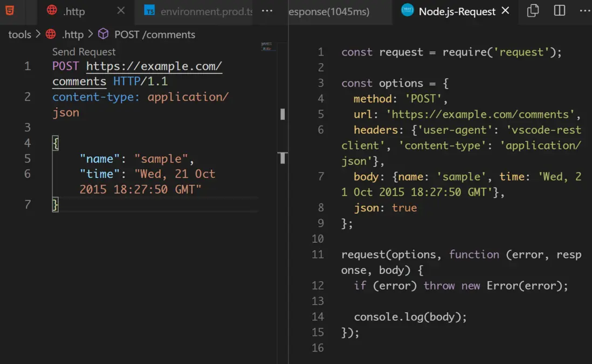
Task: Click the cube symbol icon in breadcrumb
Action: (x=103, y=34)
